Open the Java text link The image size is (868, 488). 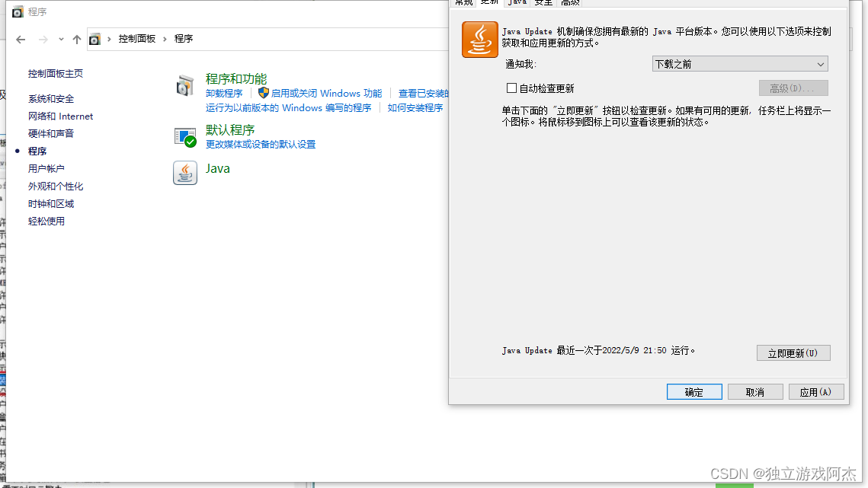click(x=217, y=169)
